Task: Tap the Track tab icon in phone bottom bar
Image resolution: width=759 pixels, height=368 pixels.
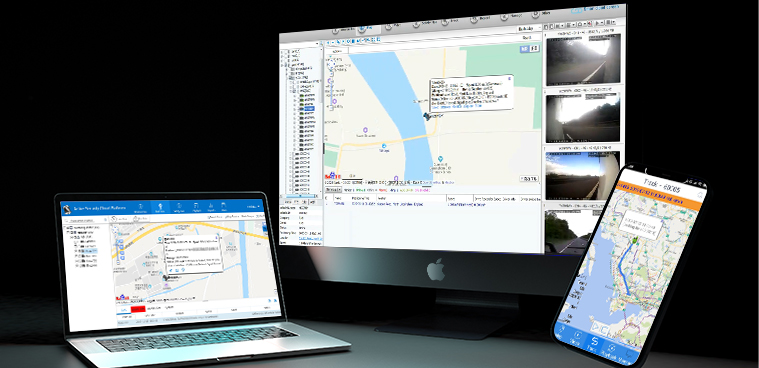Action: pyautogui.click(x=594, y=344)
